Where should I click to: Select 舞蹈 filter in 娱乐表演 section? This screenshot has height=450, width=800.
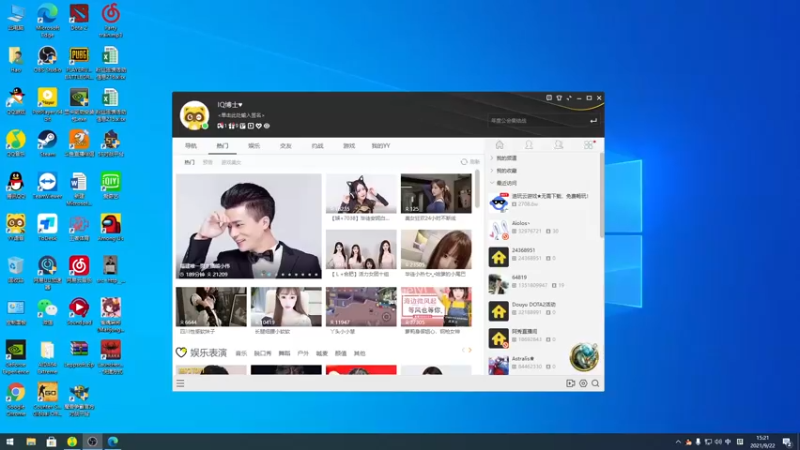tap(284, 353)
